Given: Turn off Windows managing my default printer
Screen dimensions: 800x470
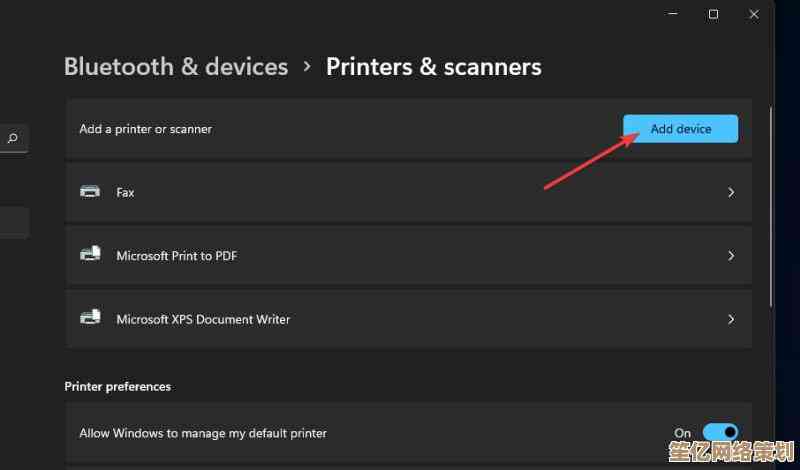Looking at the screenshot, I should [x=720, y=433].
